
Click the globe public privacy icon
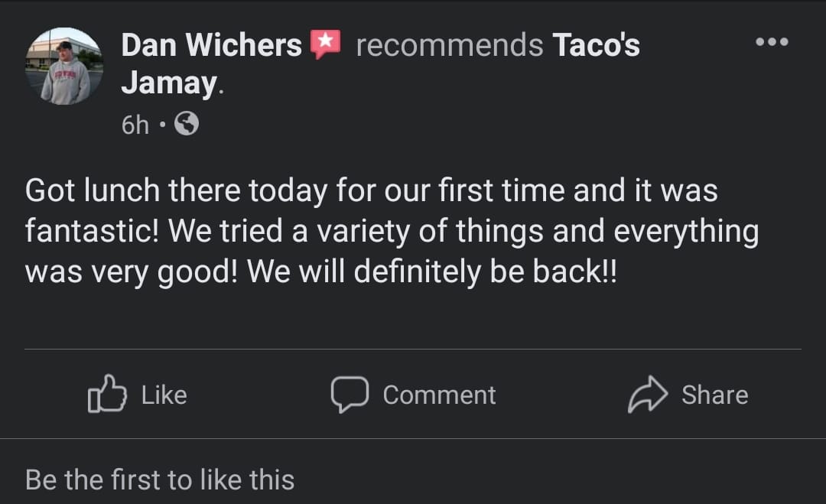[x=187, y=123]
